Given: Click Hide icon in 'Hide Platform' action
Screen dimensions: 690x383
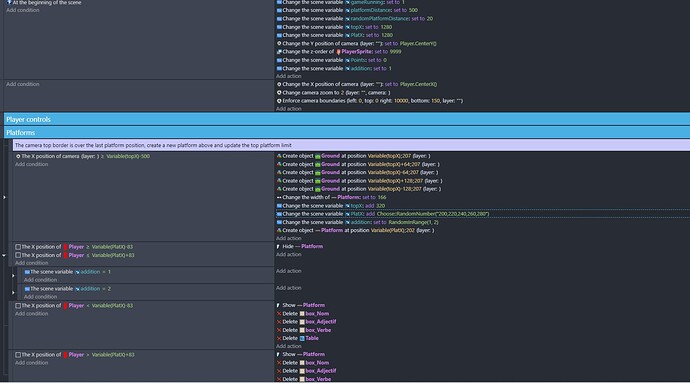Looking at the screenshot, I should tap(278, 247).
